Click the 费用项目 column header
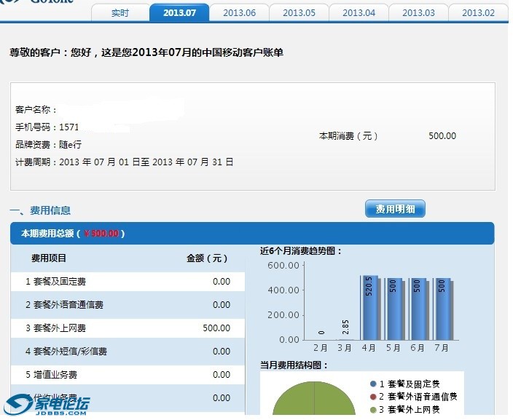The width and height of the screenshot is (513, 420). point(49,258)
